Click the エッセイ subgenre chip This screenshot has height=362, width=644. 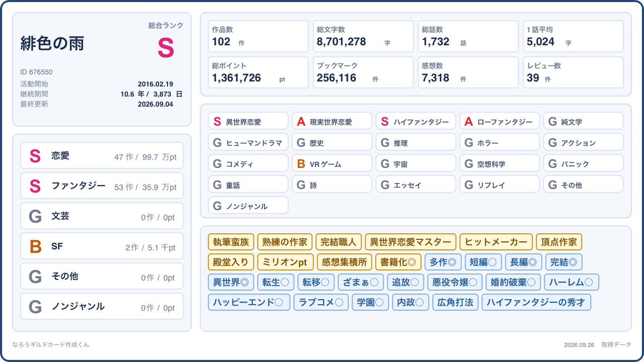coord(416,184)
